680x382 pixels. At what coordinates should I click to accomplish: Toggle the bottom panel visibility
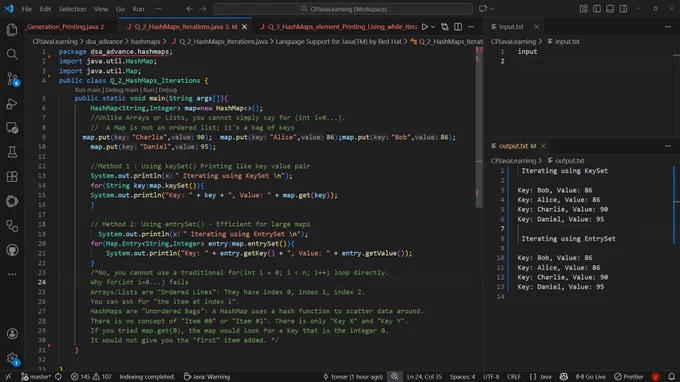(x=610, y=9)
